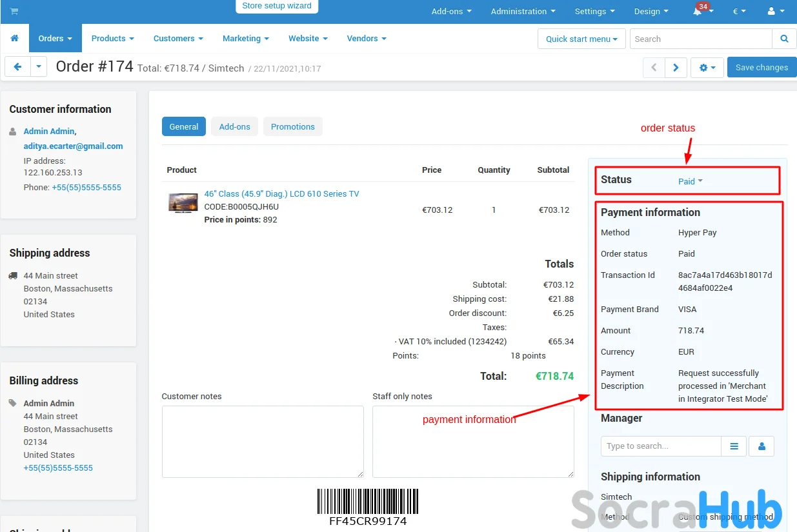This screenshot has height=532, width=797.
Task: Click the Save changes button
Action: coord(762,67)
